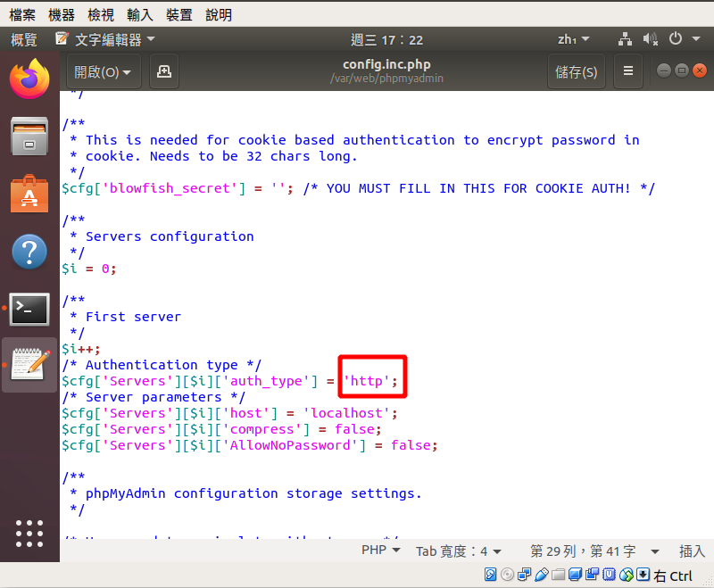Click the 右 Ctrl host key label
Image resolution: width=714 pixels, height=588 pixels.
click(x=673, y=576)
